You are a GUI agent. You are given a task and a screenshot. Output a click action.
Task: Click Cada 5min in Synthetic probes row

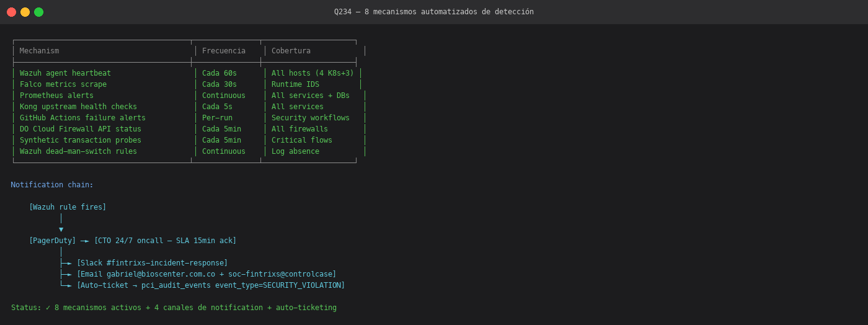pyautogui.click(x=221, y=140)
